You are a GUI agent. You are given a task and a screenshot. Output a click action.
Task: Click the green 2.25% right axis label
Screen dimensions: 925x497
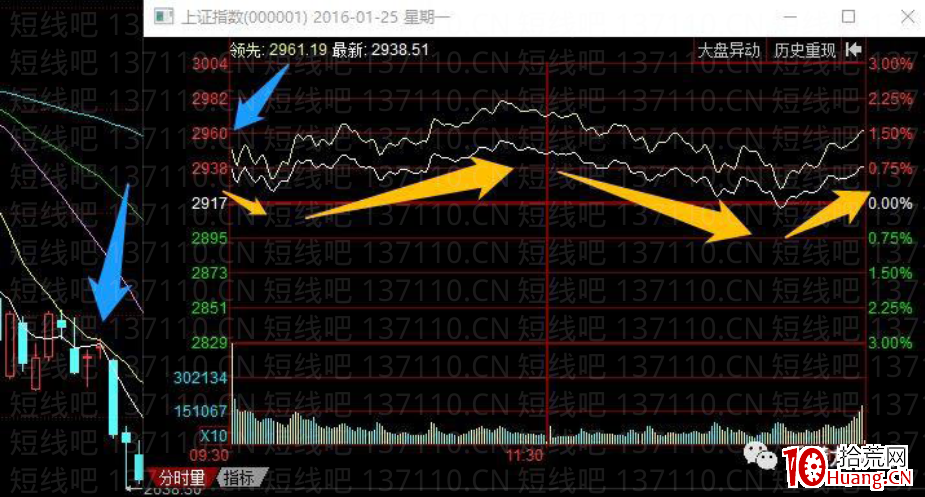(x=890, y=308)
